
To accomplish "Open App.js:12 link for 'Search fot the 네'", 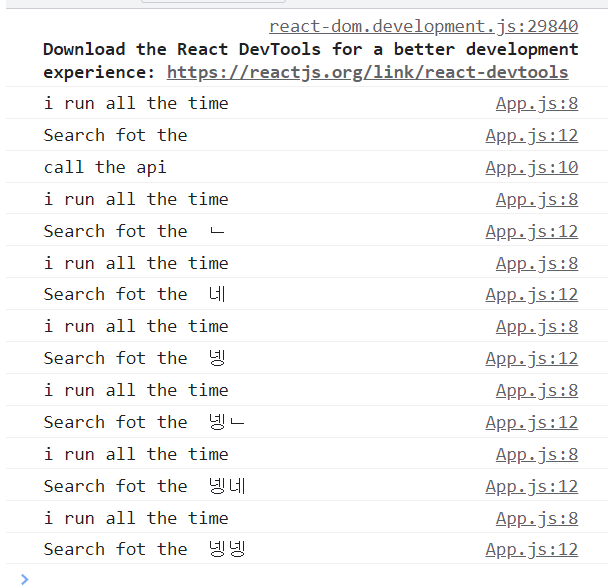I will point(532,294).
